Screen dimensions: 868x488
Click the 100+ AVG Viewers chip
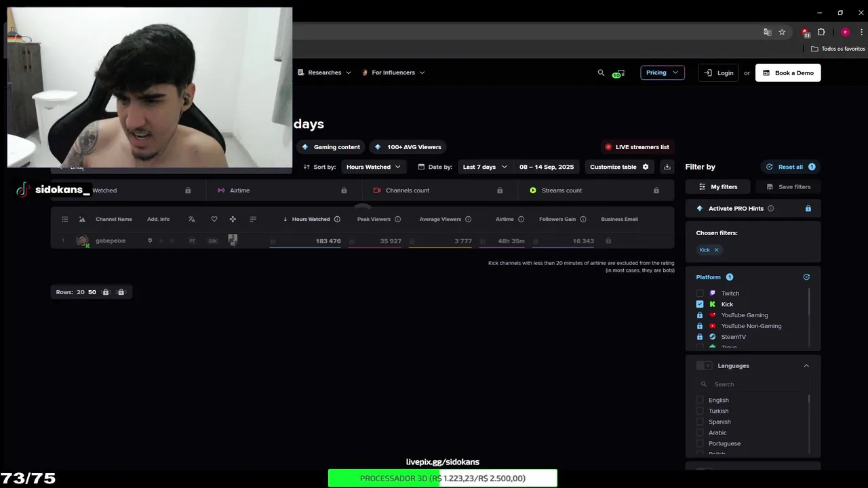pyautogui.click(x=408, y=147)
